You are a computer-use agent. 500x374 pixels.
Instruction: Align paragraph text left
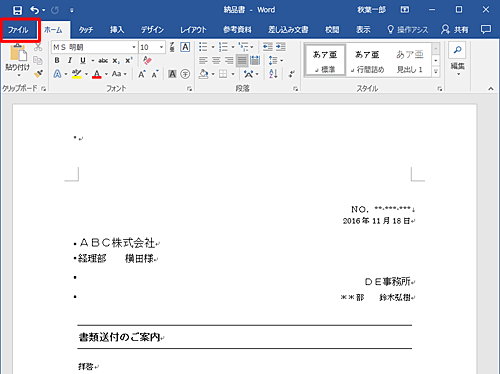pyautogui.click(x=203, y=60)
